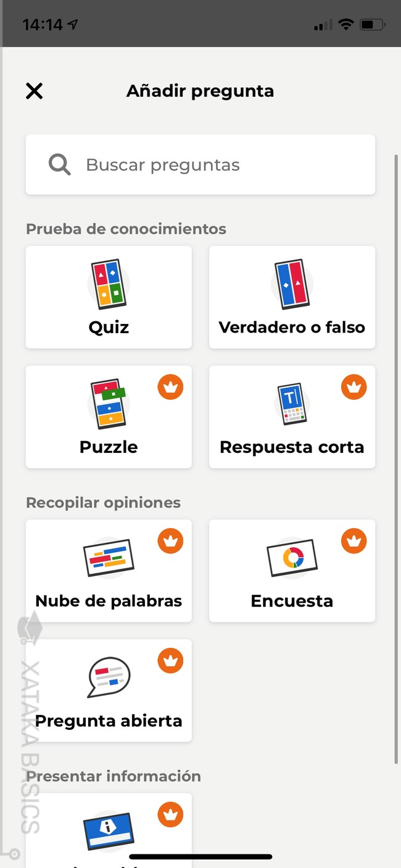Select the Quiz question type icon
The width and height of the screenshot is (401, 868).
coord(109,284)
